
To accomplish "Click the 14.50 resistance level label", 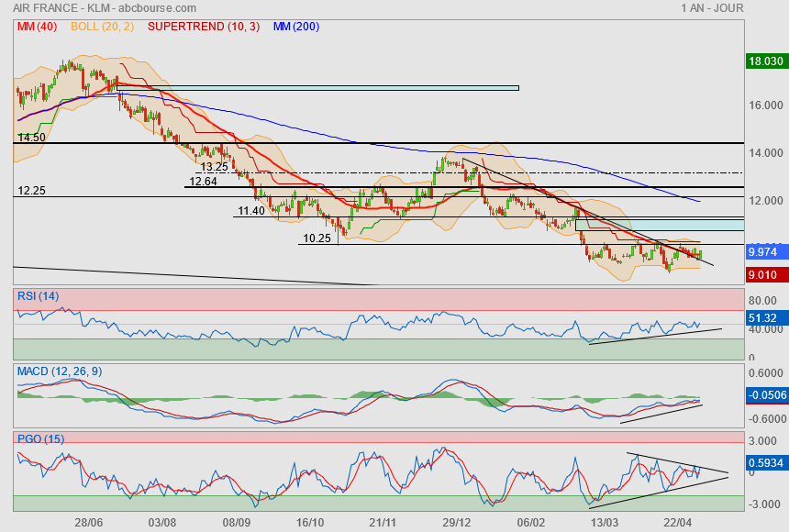I will click(31, 138).
